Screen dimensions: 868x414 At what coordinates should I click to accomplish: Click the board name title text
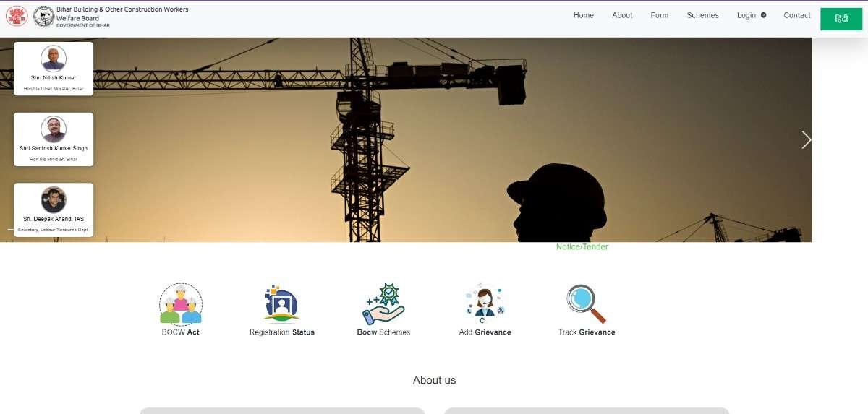[x=122, y=14]
